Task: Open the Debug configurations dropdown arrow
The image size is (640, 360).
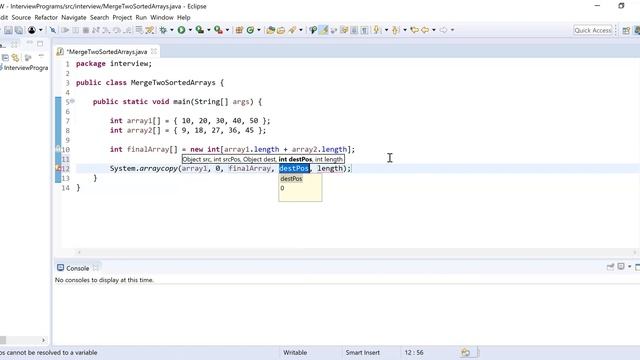Action: click(172, 30)
